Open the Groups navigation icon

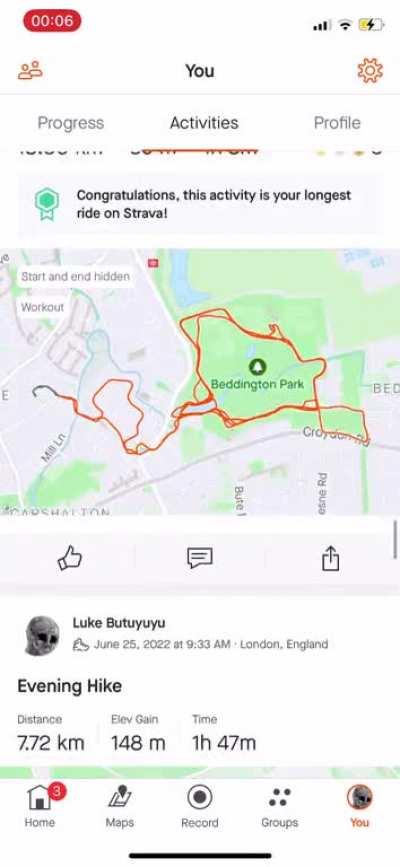pos(279,798)
